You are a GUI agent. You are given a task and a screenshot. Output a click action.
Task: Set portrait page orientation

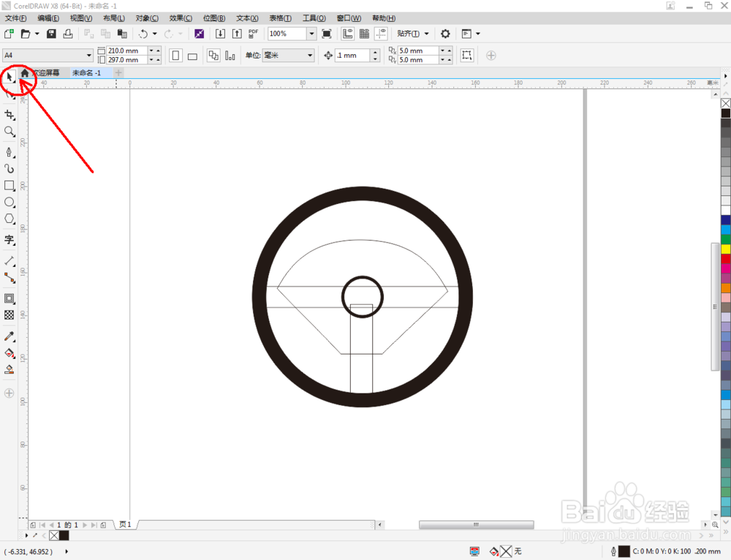(175, 56)
